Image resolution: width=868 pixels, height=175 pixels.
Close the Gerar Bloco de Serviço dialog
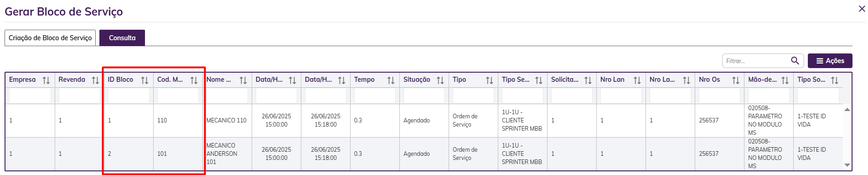point(862,9)
